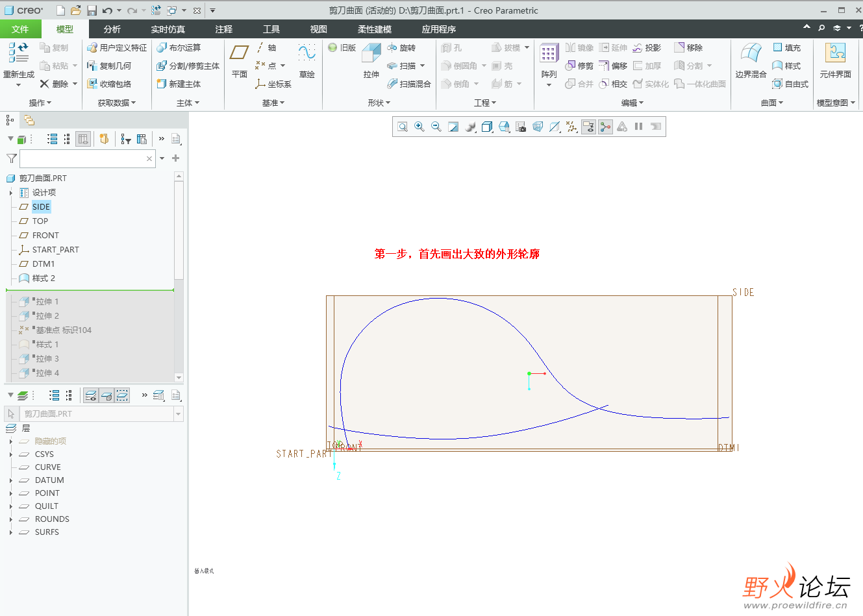The width and height of the screenshot is (863, 616).
Task: Launch the 自由式 (Freestyle) tool
Action: (790, 84)
